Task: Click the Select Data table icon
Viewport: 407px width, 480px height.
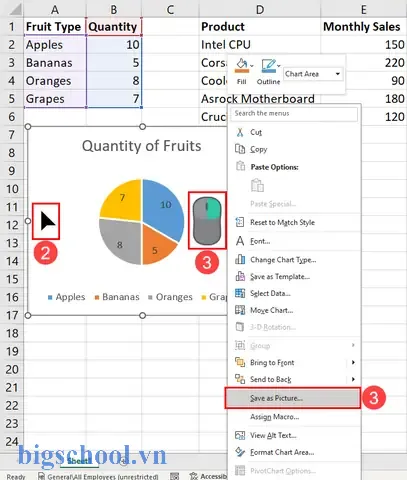Action: click(240, 293)
